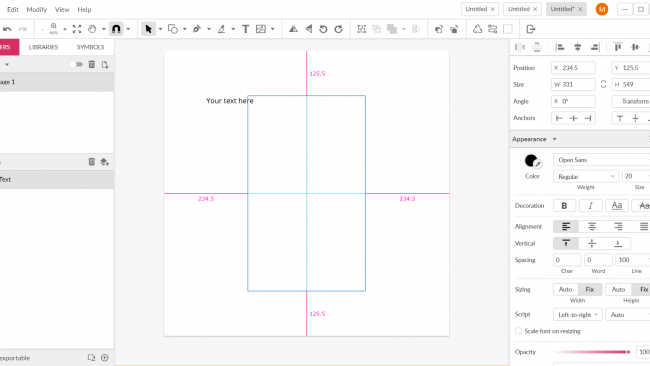650x366 pixels.
Task: Open the Help menu
Action: [84, 9]
